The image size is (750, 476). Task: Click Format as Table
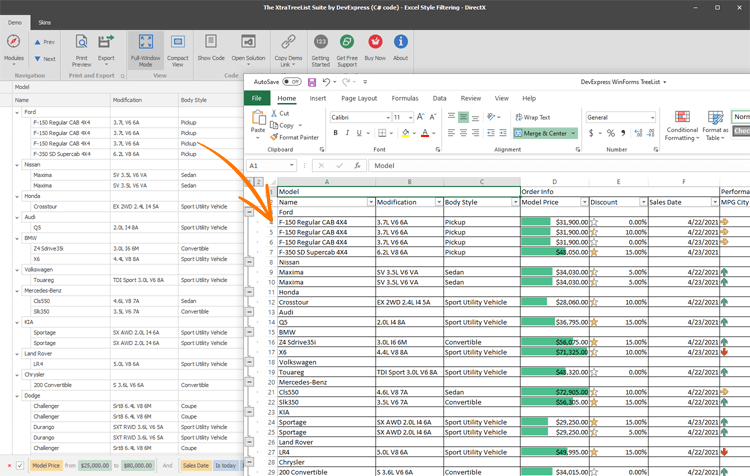(715, 126)
